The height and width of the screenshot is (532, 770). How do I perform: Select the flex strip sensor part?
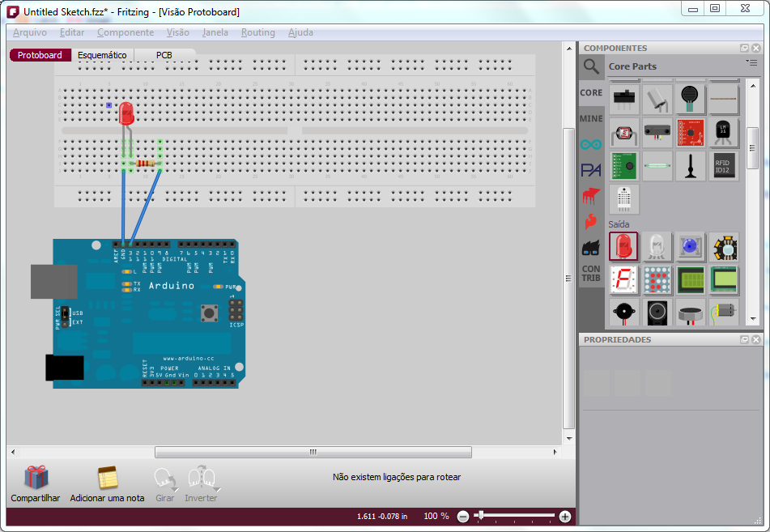pyautogui.click(x=723, y=98)
